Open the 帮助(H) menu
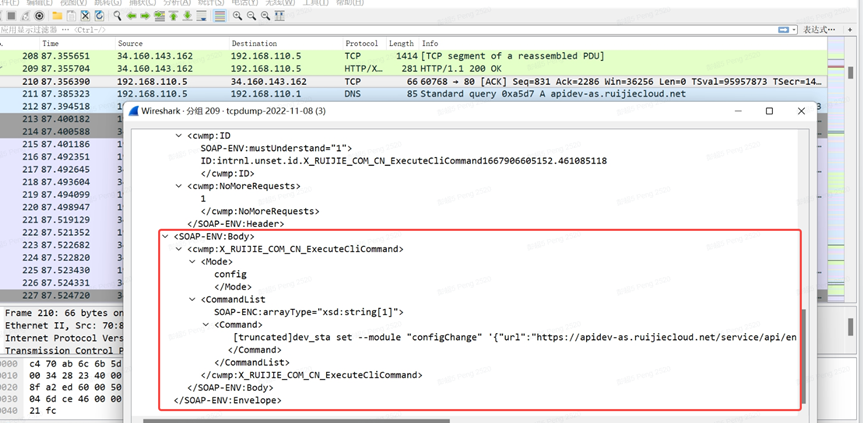 [x=351, y=3]
